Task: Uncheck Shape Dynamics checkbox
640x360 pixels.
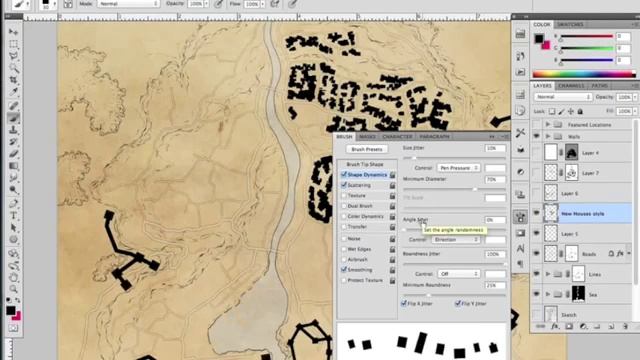Action: [344, 175]
